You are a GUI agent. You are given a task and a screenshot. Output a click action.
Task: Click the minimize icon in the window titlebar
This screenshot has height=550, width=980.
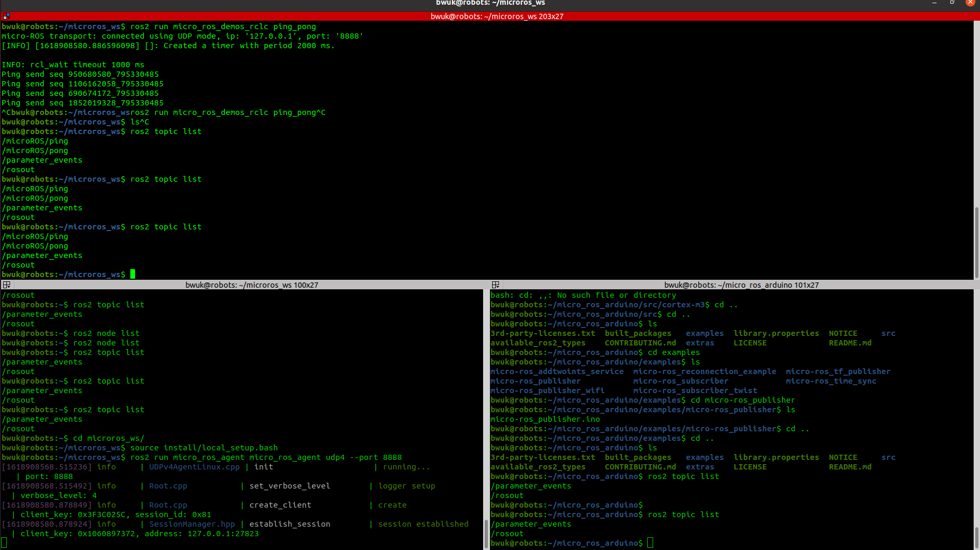tap(934, 3)
